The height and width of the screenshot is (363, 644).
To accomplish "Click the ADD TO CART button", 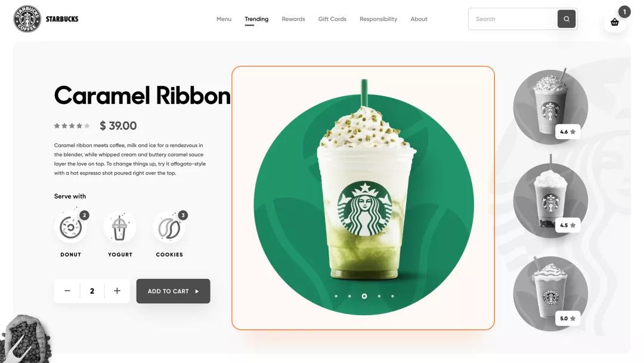I will coord(174,291).
